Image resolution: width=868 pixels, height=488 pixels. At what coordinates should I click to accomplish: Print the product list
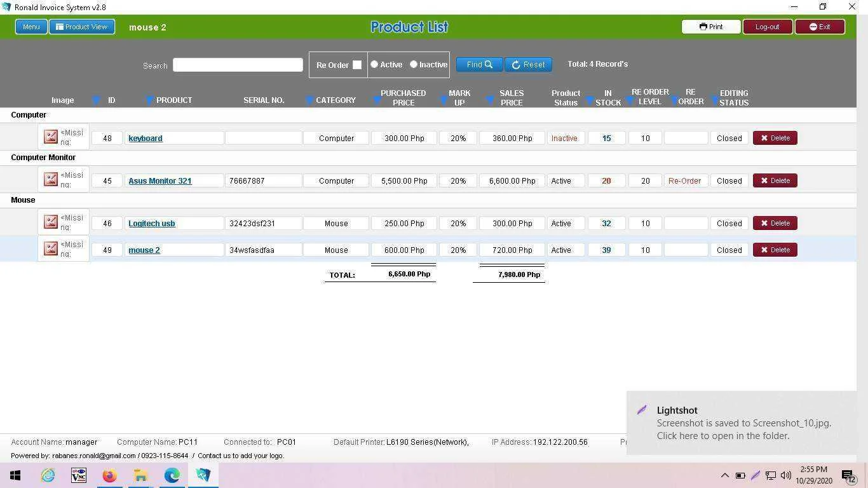coord(711,27)
